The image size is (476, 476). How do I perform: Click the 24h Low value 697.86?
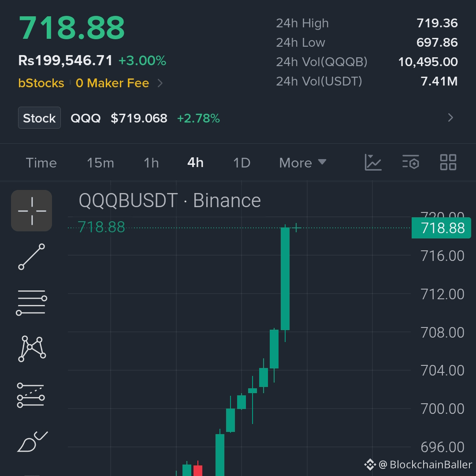tap(437, 42)
